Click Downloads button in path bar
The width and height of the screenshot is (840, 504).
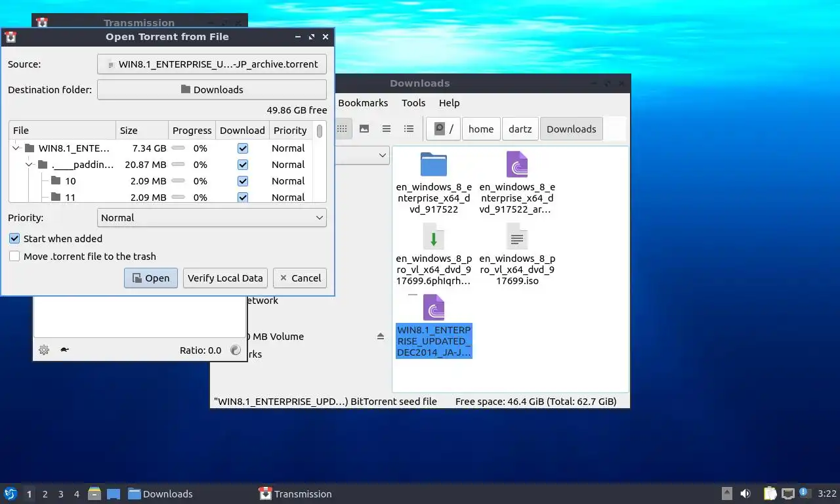point(571,129)
